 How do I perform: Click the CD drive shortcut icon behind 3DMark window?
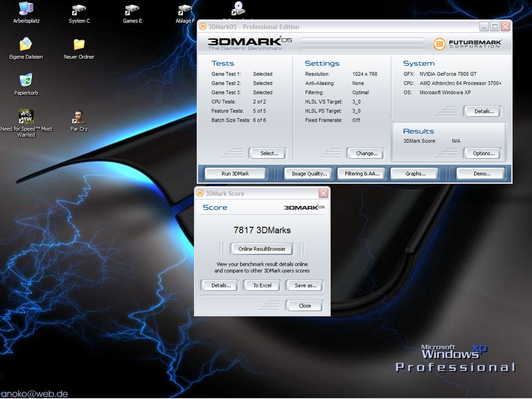pyautogui.click(x=238, y=8)
